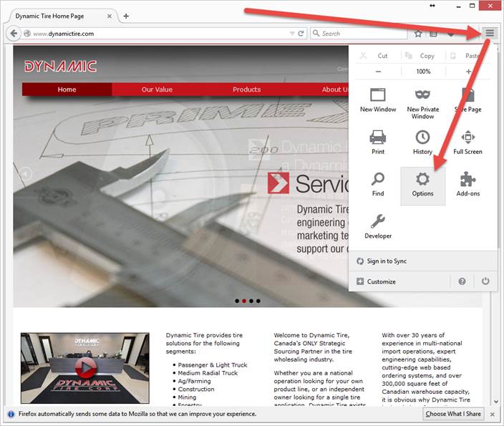
Task: Enter Full Screen mode
Action: click(467, 142)
